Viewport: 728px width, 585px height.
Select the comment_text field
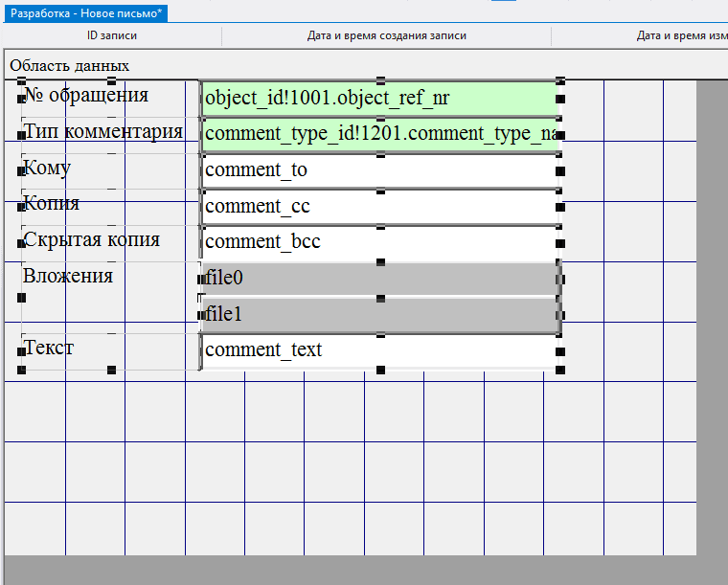click(x=379, y=350)
